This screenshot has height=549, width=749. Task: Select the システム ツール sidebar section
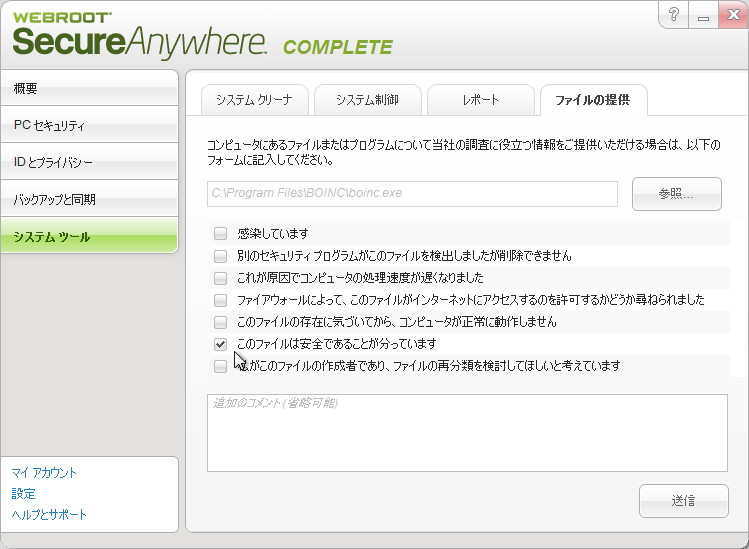coord(89,236)
